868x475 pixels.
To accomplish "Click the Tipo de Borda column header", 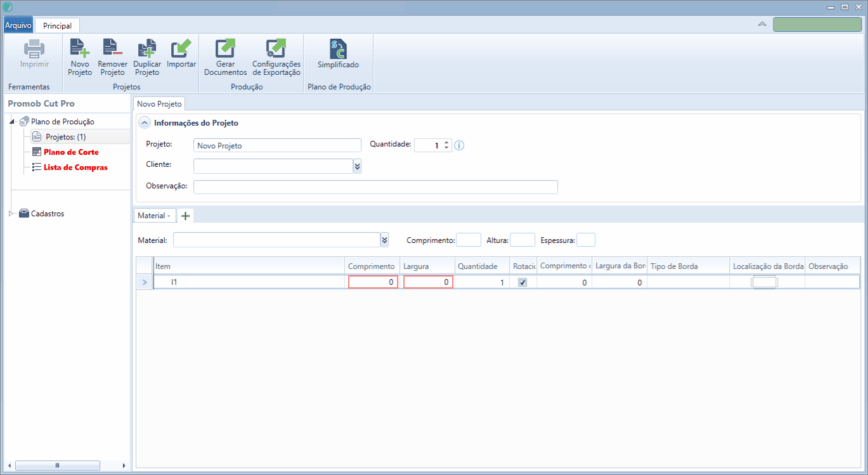I will 689,266.
